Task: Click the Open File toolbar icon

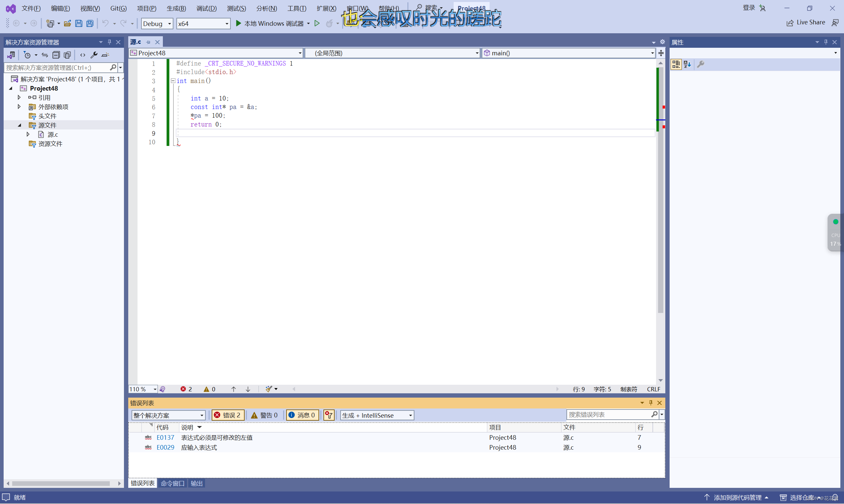Action: coord(67,23)
